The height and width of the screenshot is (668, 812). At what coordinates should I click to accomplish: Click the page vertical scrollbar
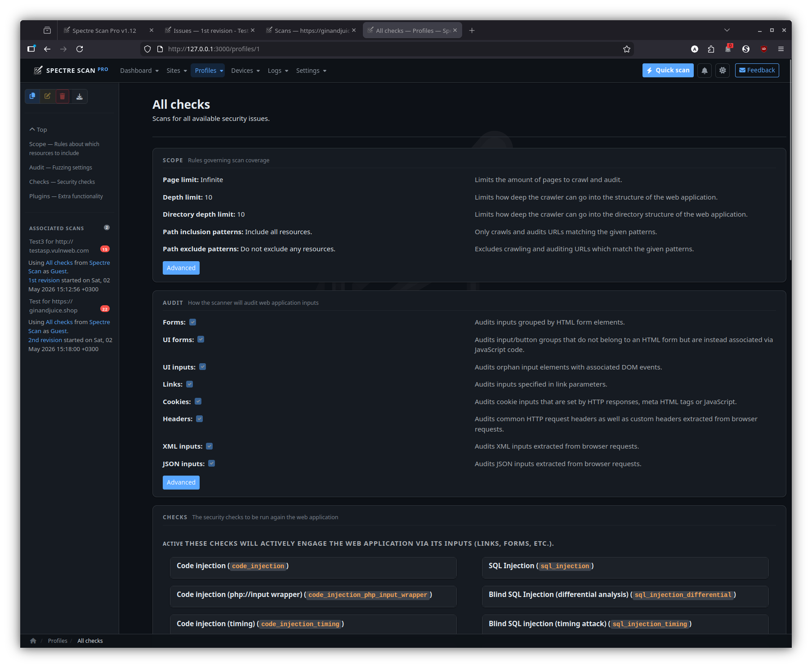pos(790,160)
